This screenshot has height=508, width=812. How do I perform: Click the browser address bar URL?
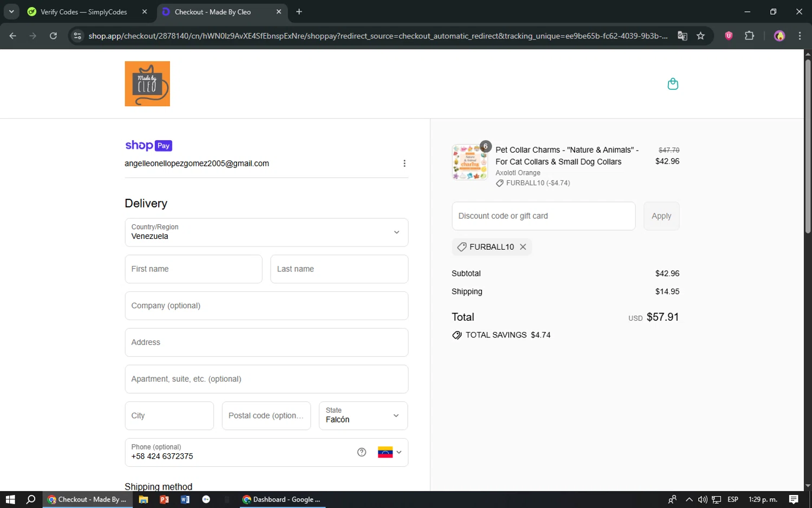[x=378, y=36]
